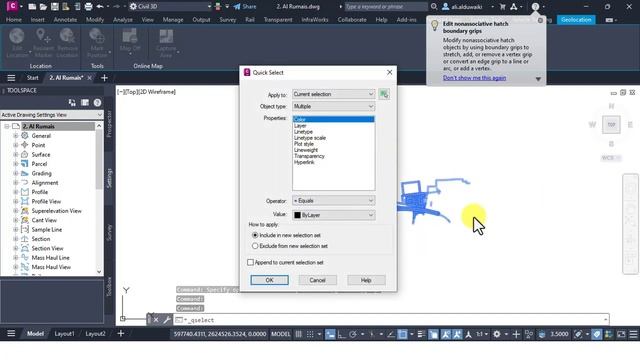Select Include in new selection set
Image resolution: width=640 pixels, height=360 pixels.
click(255, 236)
